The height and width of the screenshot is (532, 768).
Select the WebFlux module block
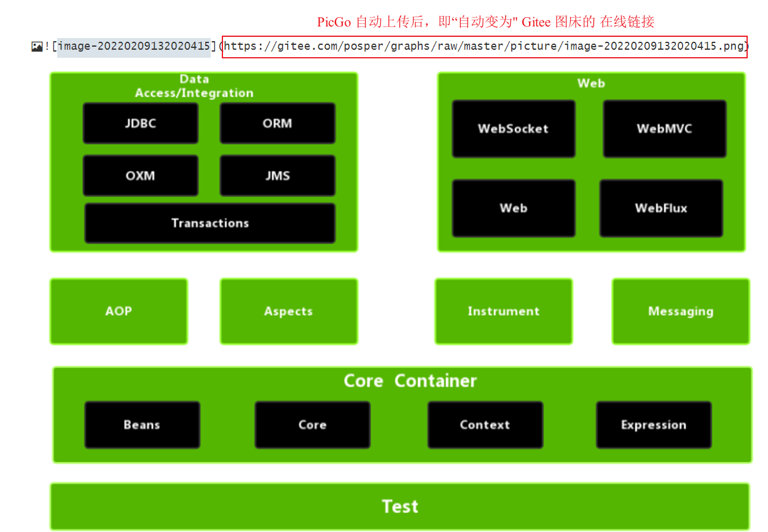tap(661, 208)
